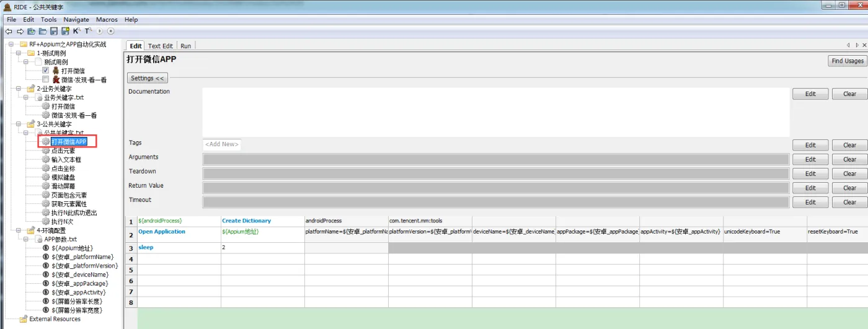Click Clear button in the Tags row
Viewport: 868px width, 329px height.
click(849, 145)
